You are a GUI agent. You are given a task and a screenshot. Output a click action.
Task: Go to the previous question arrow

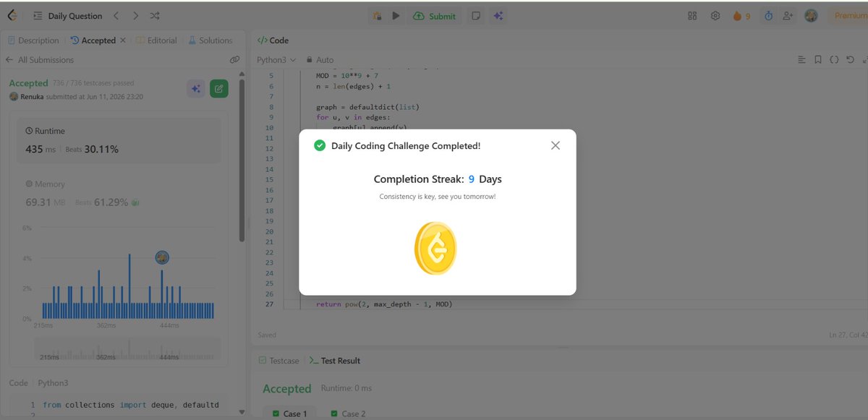coord(116,16)
